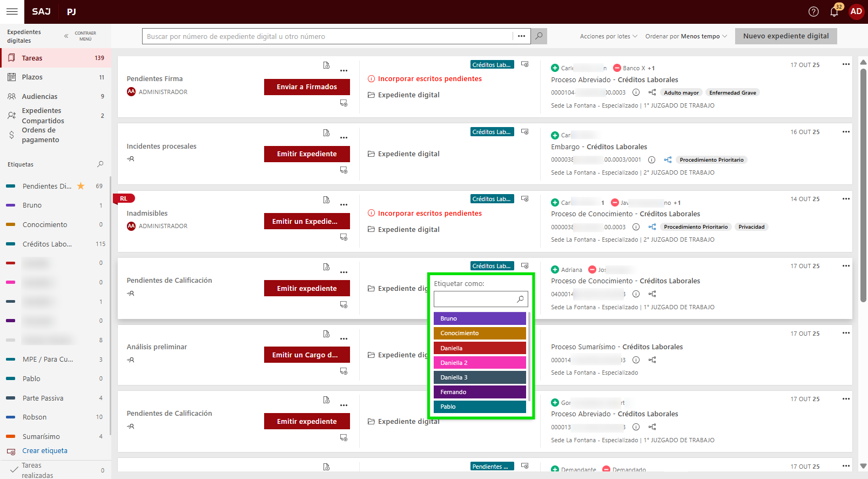The width and height of the screenshot is (868, 479).
Task: Open Ordenar por Menos tempo dropdown
Action: [686, 36]
